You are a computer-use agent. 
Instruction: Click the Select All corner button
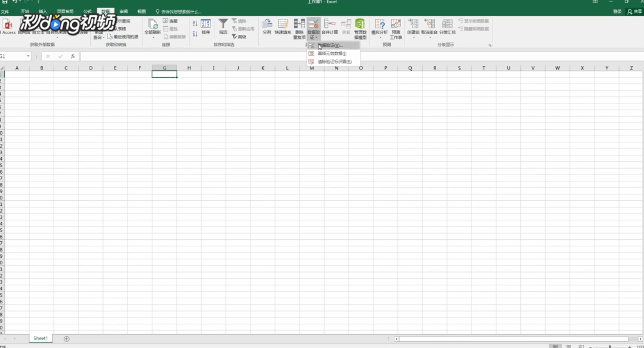[2, 68]
